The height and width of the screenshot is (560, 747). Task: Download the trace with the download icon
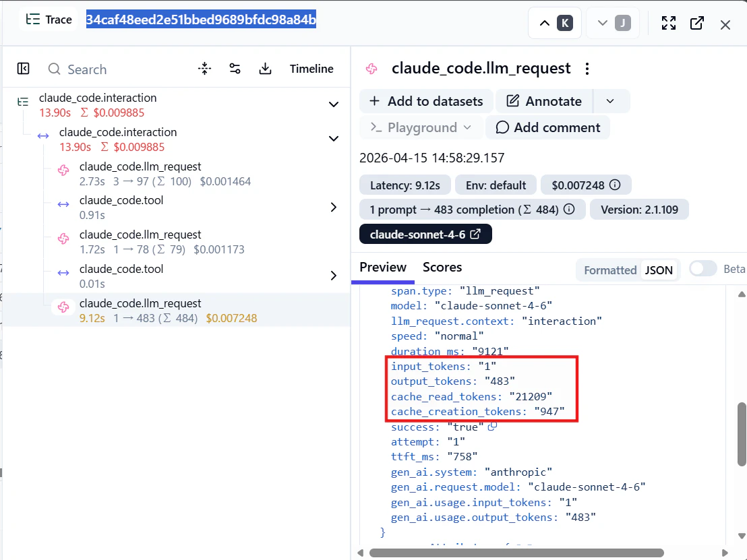pyautogui.click(x=266, y=69)
